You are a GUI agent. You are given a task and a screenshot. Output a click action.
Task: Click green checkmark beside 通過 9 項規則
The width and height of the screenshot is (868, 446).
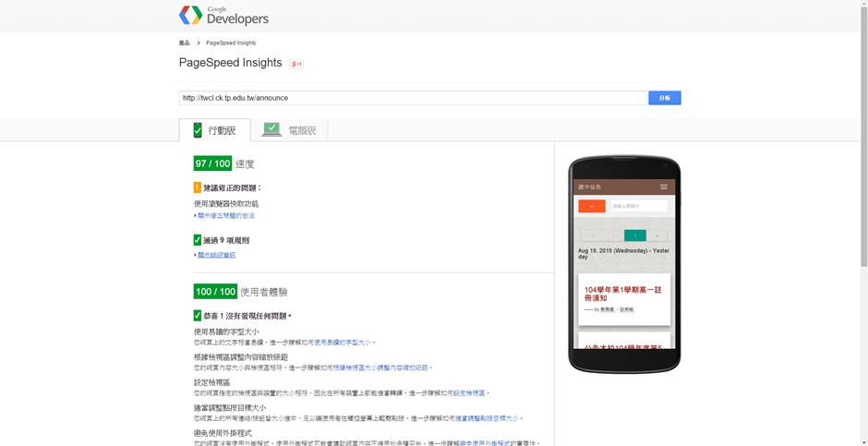(198, 240)
